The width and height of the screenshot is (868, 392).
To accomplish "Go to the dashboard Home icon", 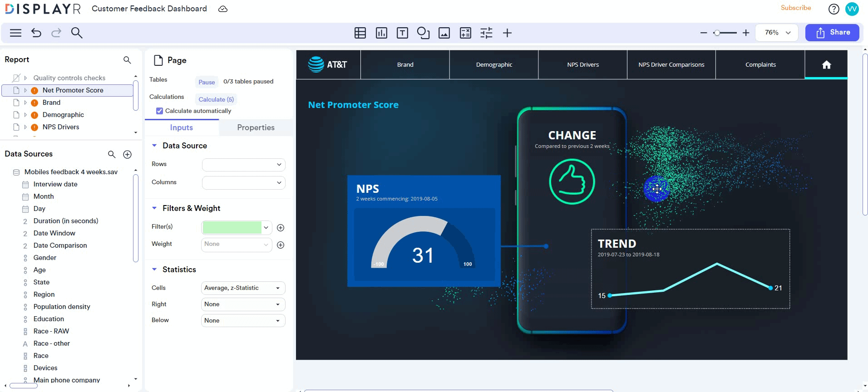I will point(826,65).
